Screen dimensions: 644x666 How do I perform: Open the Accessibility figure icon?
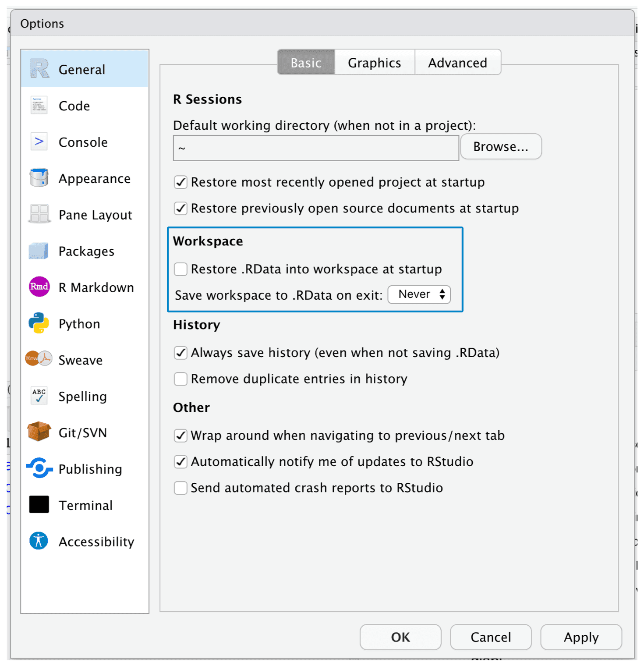[x=39, y=541]
